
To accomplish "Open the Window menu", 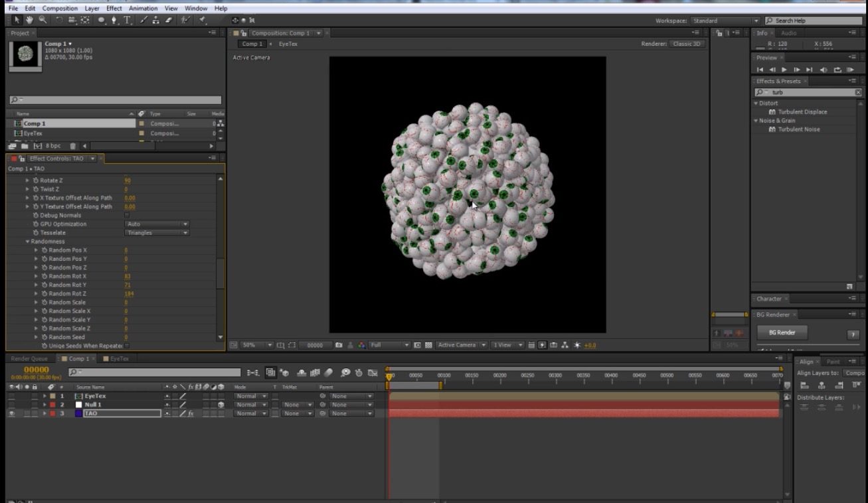I will (x=196, y=9).
